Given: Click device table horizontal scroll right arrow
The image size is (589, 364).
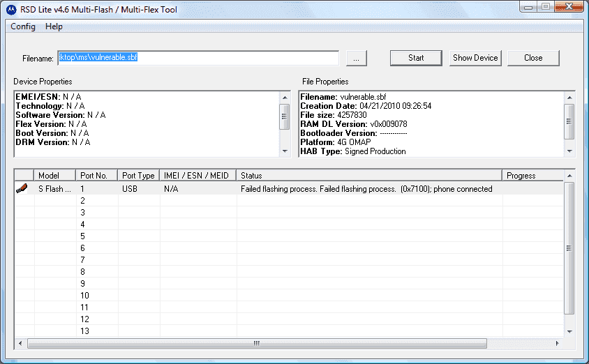Looking at the screenshot, I should click(x=558, y=343).
